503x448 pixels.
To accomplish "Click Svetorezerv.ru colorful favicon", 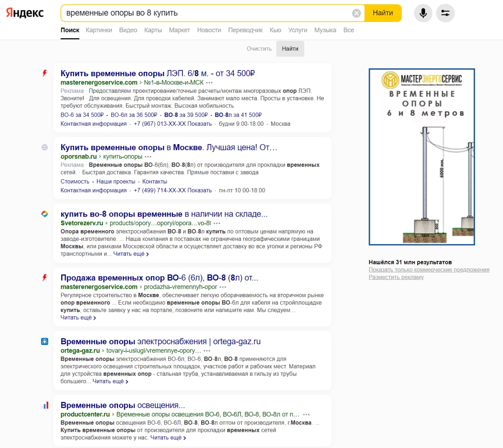I will click(44, 214).
